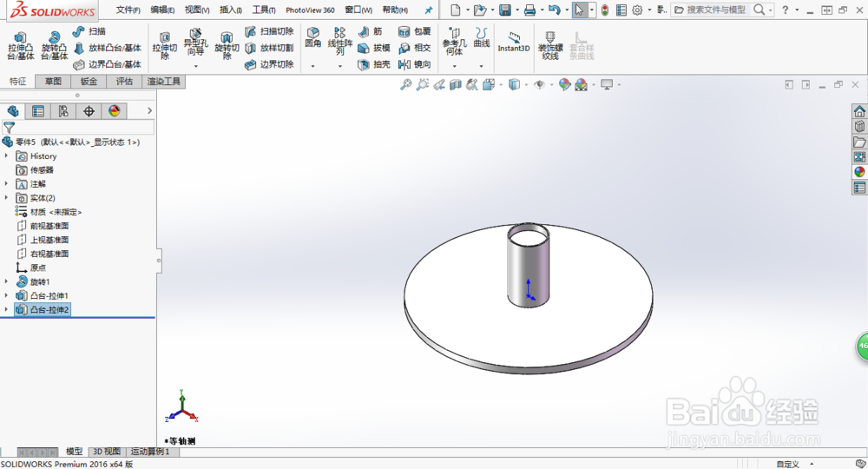This screenshot has width=868, height=469.
Task: Click the Save floppy disk icon
Action: pyautogui.click(x=505, y=10)
